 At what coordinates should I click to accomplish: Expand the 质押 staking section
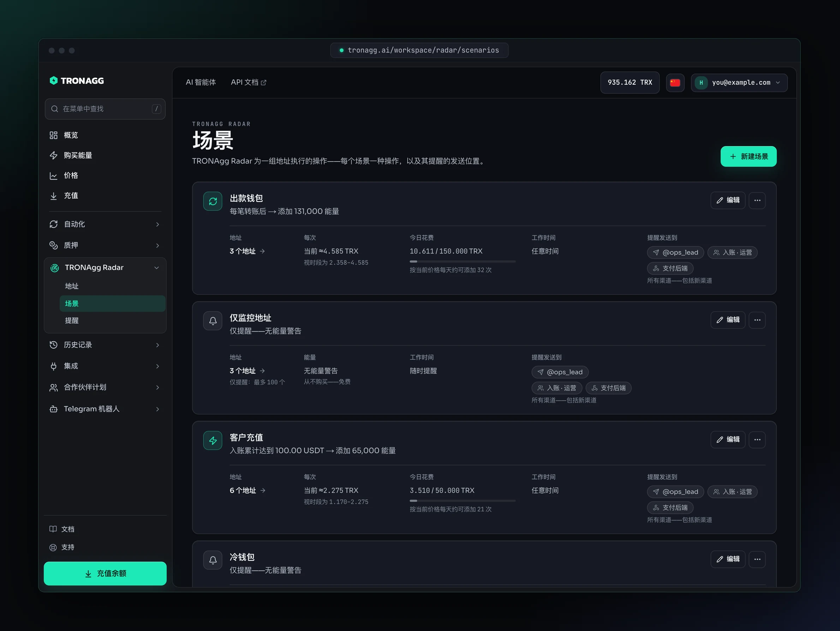tap(105, 245)
